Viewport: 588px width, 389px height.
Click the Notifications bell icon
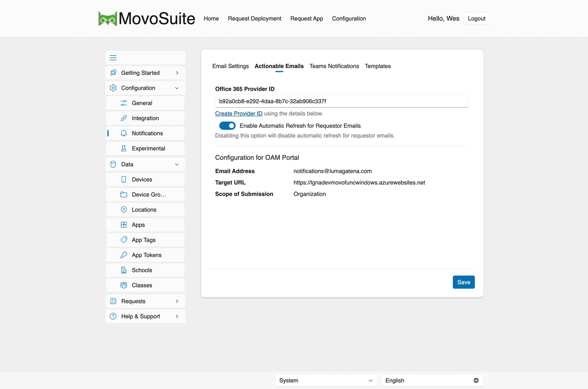click(124, 133)
